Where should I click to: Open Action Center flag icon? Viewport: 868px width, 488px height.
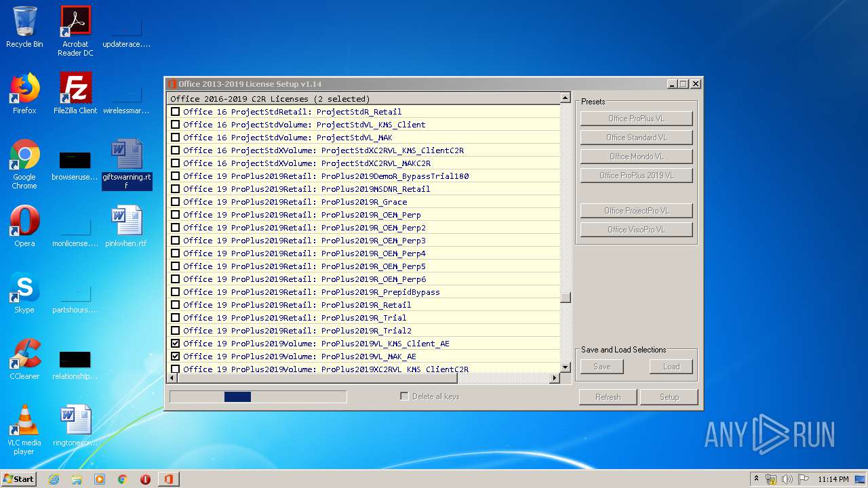point(804,479)
